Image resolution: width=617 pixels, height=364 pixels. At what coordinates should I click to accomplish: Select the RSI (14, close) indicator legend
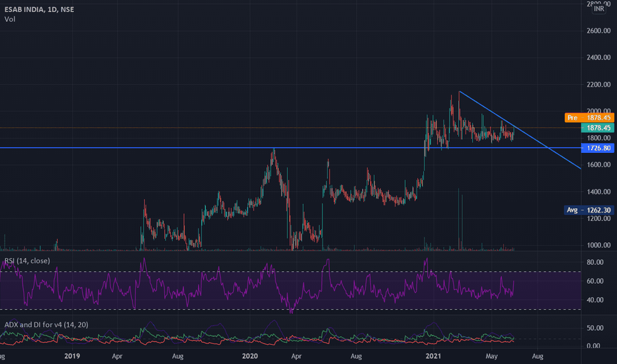[x=27, y=261]
